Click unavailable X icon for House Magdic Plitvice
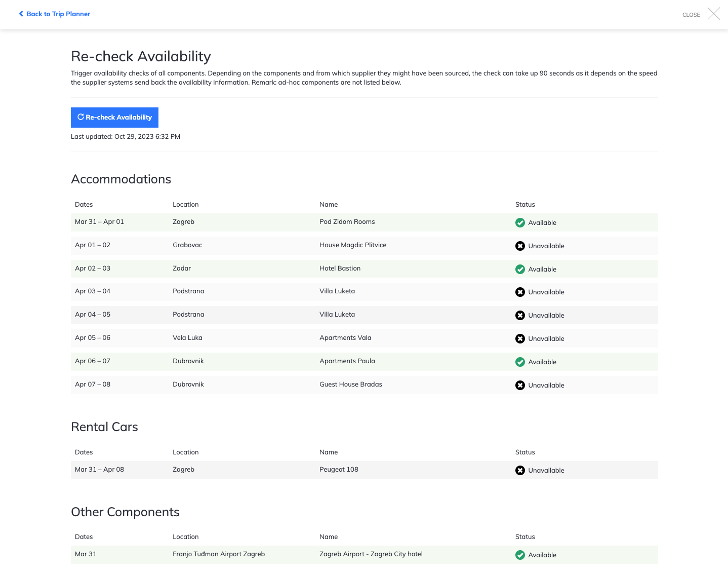The image size is (728, 575). [520, 246]
